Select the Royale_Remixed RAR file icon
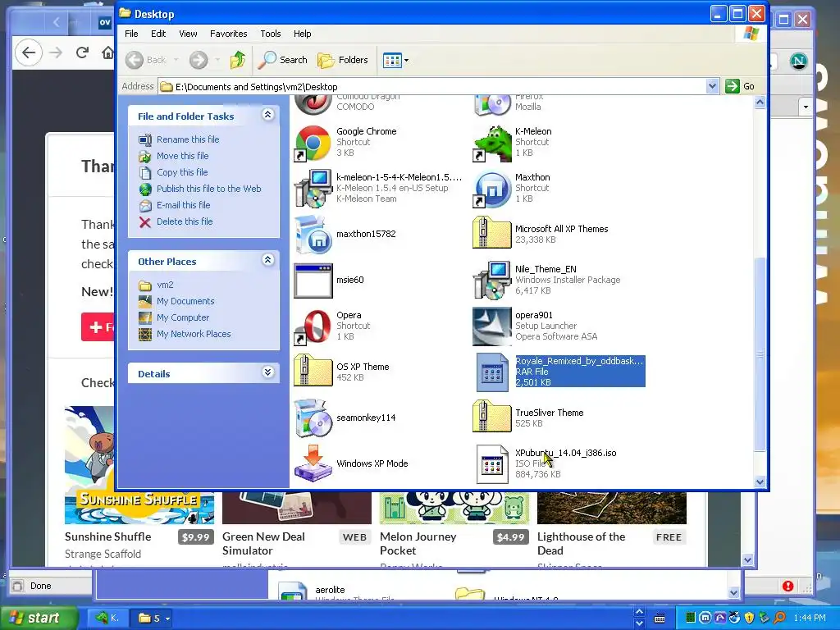Screen dimensions: 840x630 (492, 372)
